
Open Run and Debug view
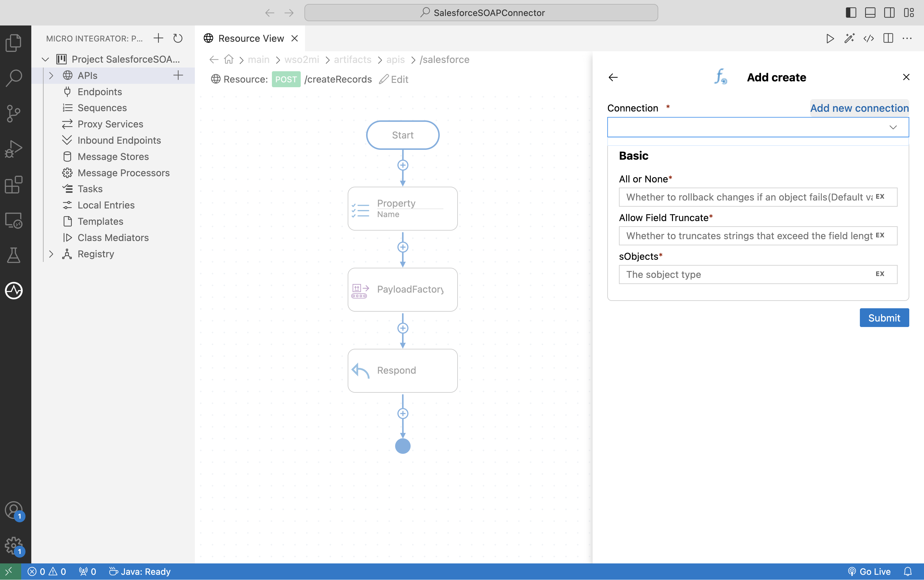click(14, 149)
